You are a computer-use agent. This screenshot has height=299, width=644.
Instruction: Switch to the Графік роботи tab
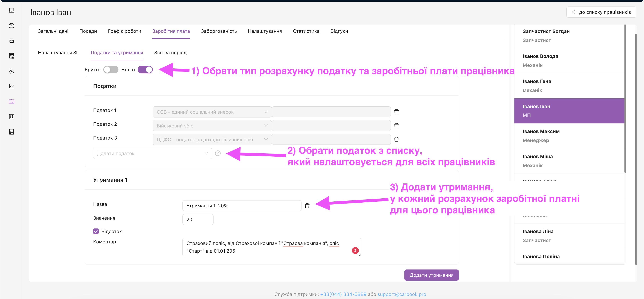coord(125,31)
